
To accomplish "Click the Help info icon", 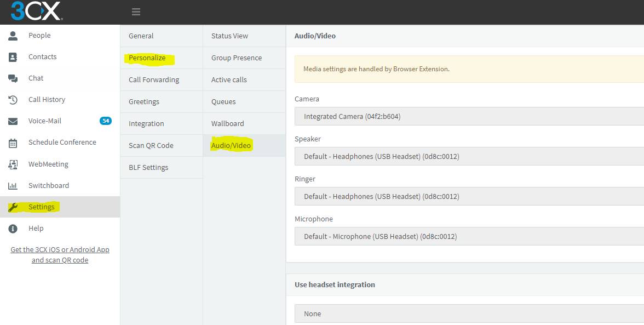I will click(x=13, y=229).
